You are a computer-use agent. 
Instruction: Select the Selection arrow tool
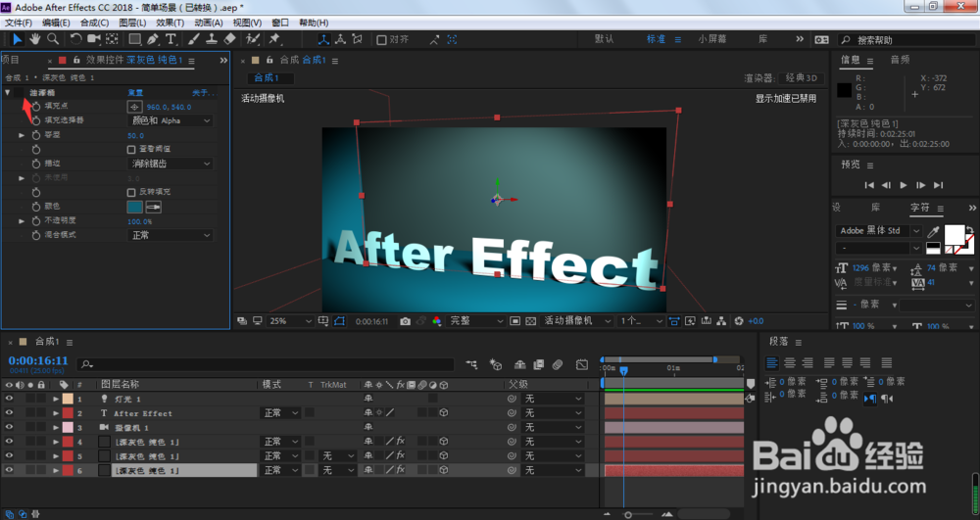[17, 39]
